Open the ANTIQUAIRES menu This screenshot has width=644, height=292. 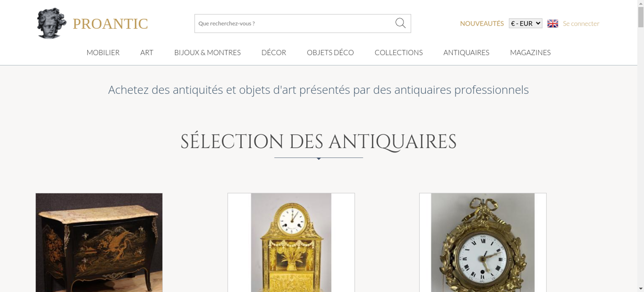pyautogui.click(x=466, y=52)
